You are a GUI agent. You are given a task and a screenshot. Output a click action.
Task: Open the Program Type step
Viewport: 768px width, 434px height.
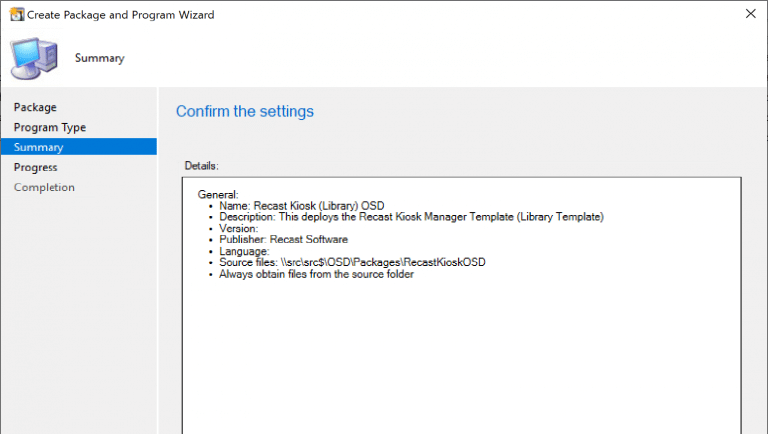(50, 127)
